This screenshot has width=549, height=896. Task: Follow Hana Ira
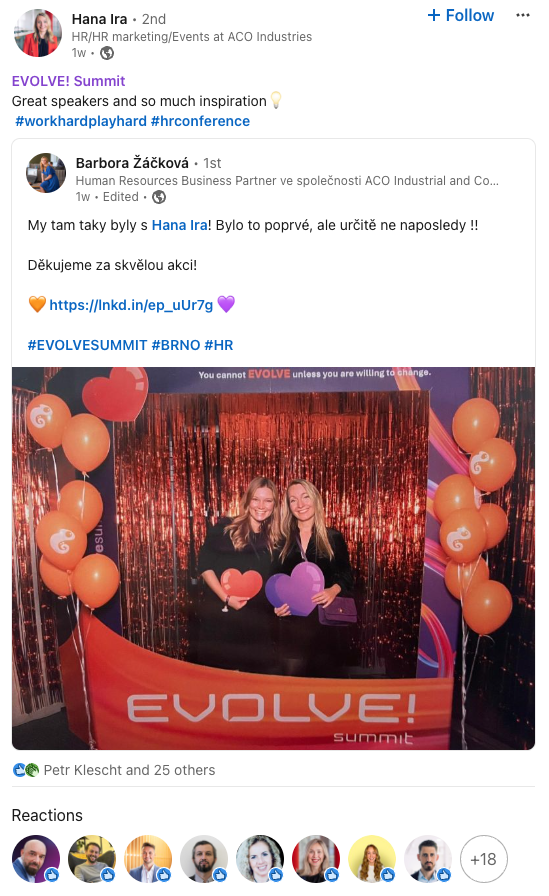click(460, 15)
